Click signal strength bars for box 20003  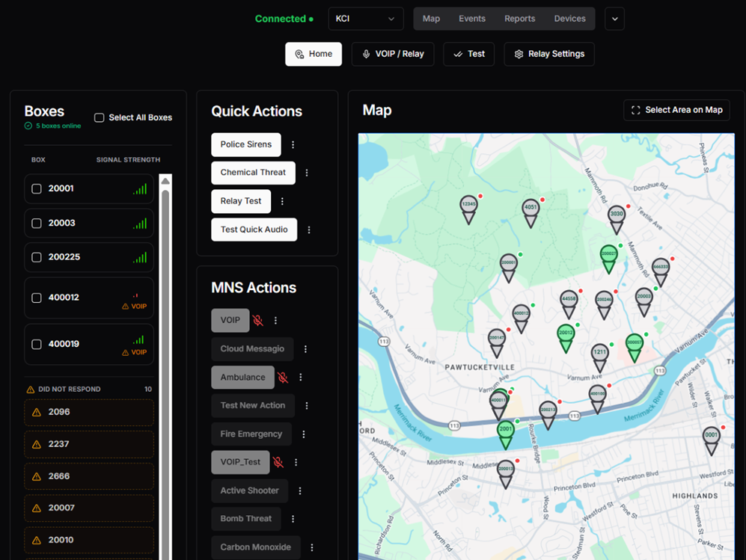pos(140,224)
